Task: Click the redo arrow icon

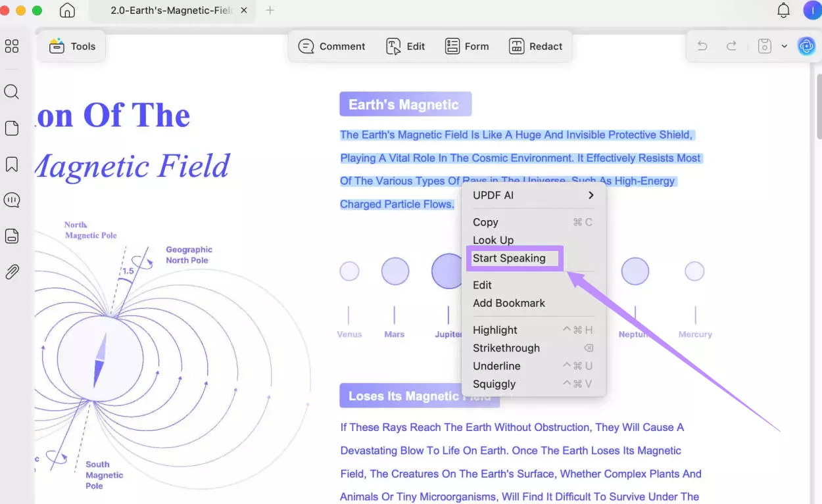Action: pos(731,46)
